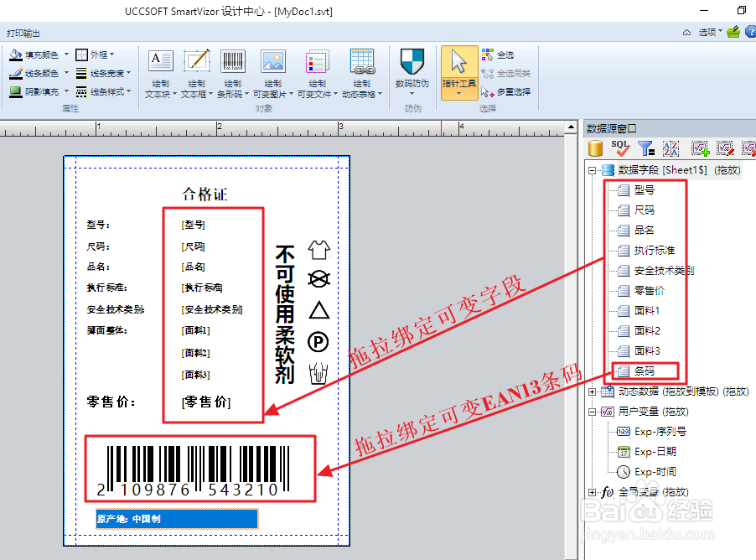Click the add variable icon with green plus

[700, 148]
